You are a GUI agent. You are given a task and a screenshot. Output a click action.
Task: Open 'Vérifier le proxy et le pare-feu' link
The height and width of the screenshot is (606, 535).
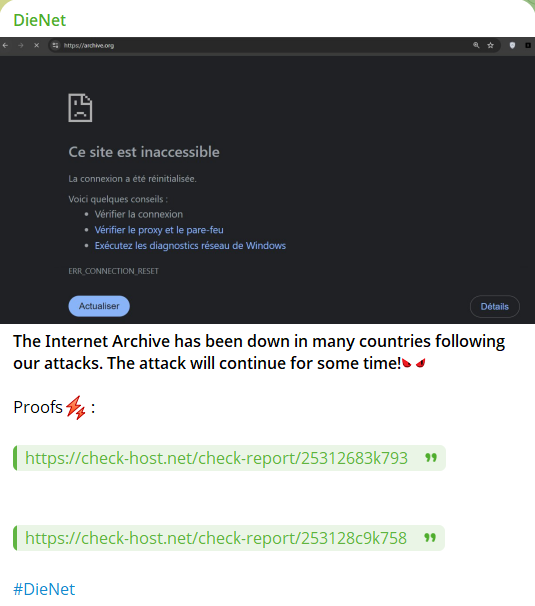point(159,230)
